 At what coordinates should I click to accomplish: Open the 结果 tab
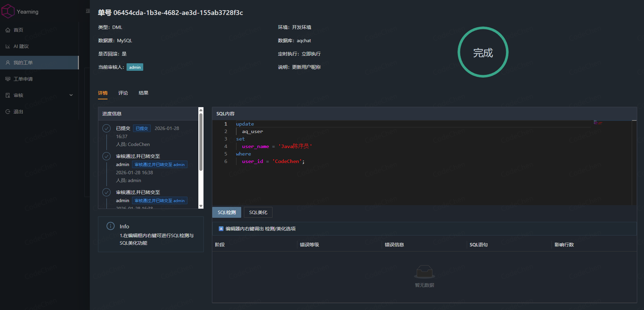[x=144, y=93]
